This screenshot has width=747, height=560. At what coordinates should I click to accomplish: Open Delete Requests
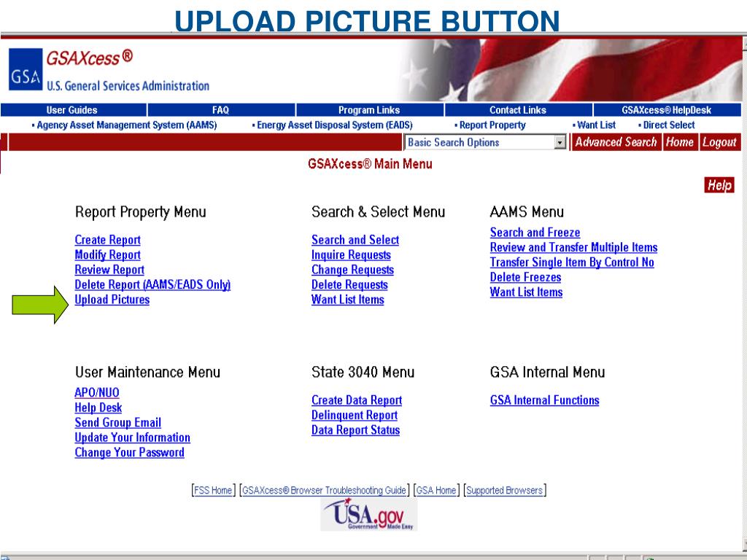tap(349, 285)
